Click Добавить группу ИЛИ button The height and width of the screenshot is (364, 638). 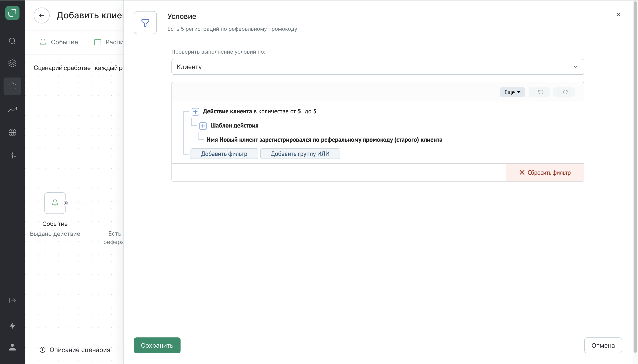pyautogui.click(x=300, y=154)
